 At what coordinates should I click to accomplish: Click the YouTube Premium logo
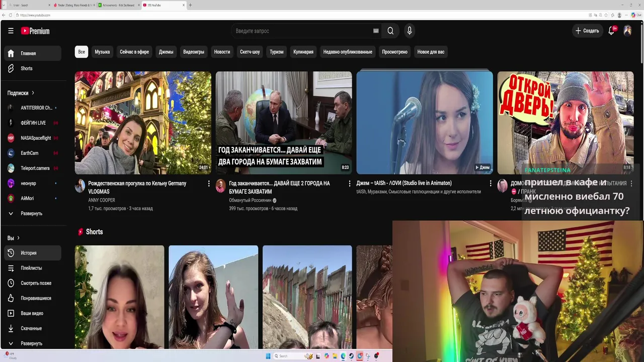coord(35,31)
